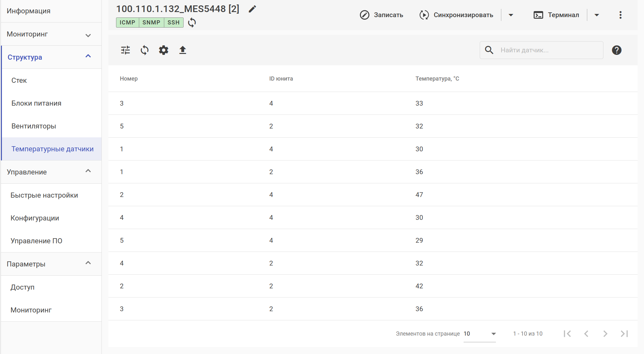Go to next page of table
The width and height of the screenshot is (644, 354).
pos(605,334)
